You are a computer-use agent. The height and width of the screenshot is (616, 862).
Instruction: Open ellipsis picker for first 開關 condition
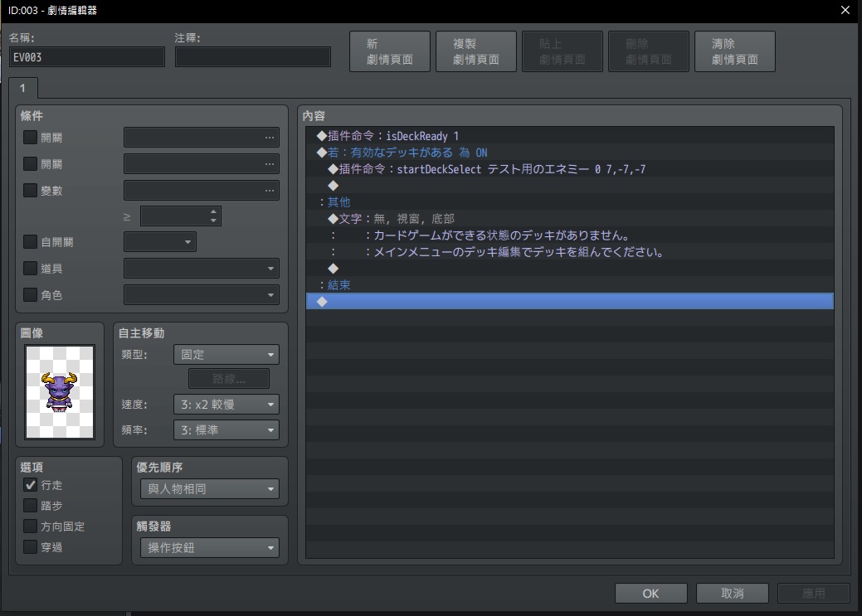pos(269,138)
